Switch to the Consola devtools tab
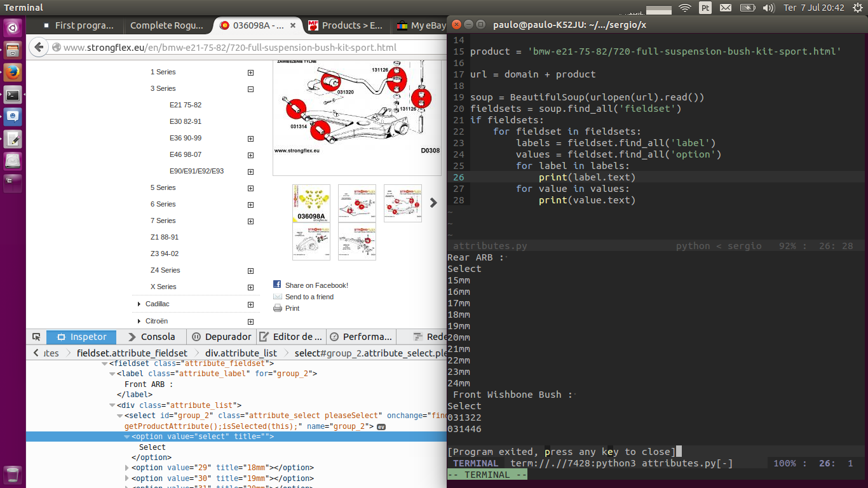Viewport: 868px width, 488px height. point(151,337)
